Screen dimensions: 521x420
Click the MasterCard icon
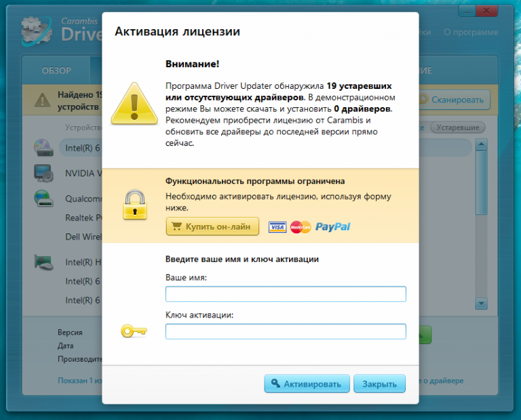301,227
